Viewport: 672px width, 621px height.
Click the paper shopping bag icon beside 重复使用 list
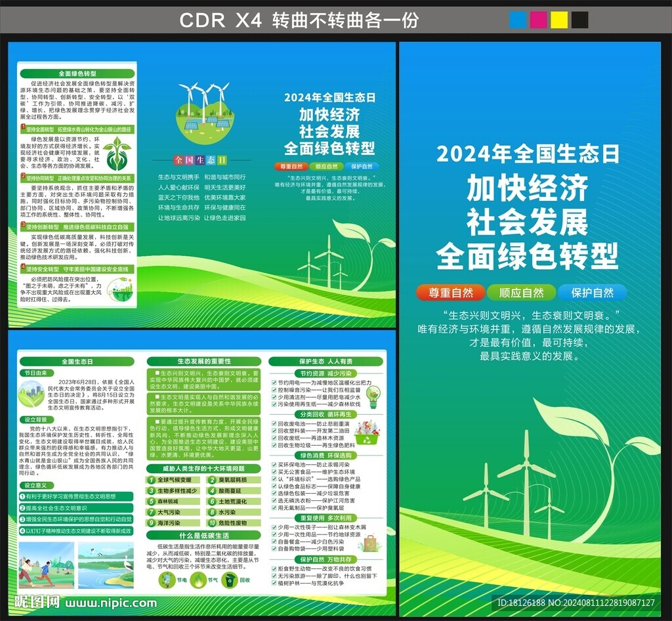[371, 543]
